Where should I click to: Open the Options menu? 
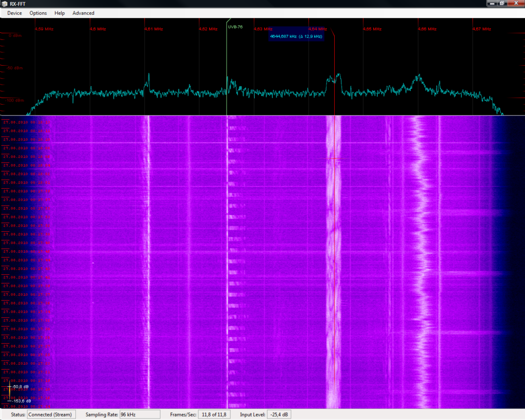tap(38, 13)
